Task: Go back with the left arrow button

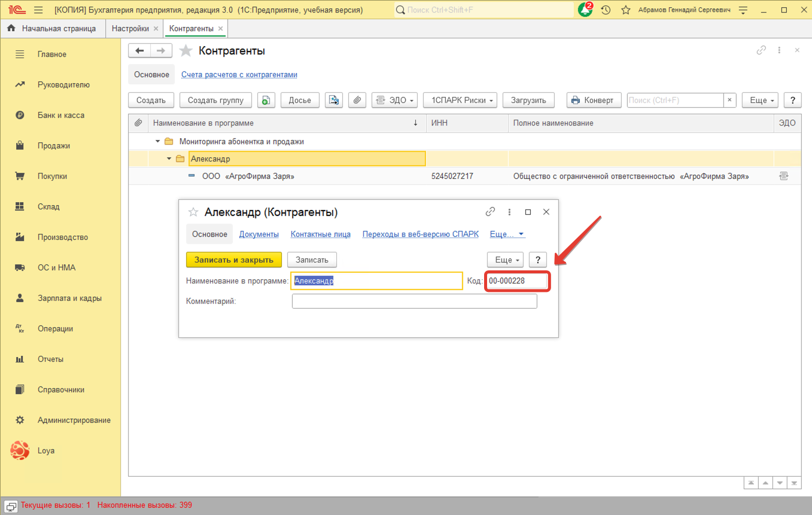Action: pyautogui.click(x=139, y=51)
